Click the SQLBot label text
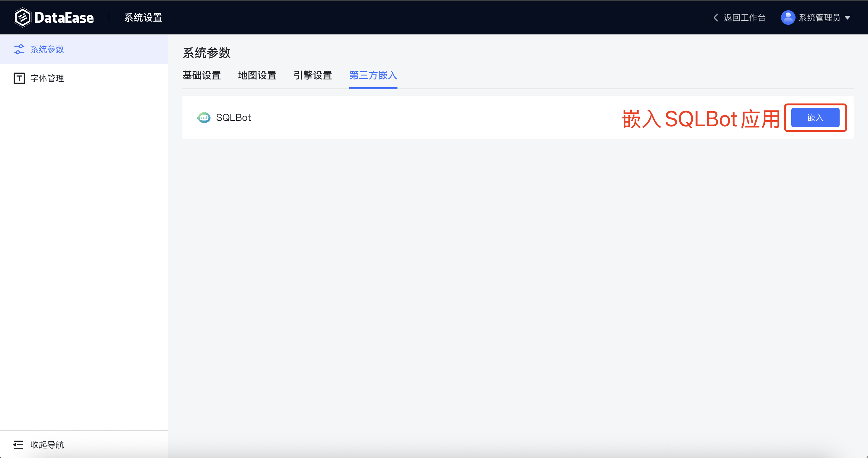The width and height of the screenshot is (868, 458). click(233, 118)
